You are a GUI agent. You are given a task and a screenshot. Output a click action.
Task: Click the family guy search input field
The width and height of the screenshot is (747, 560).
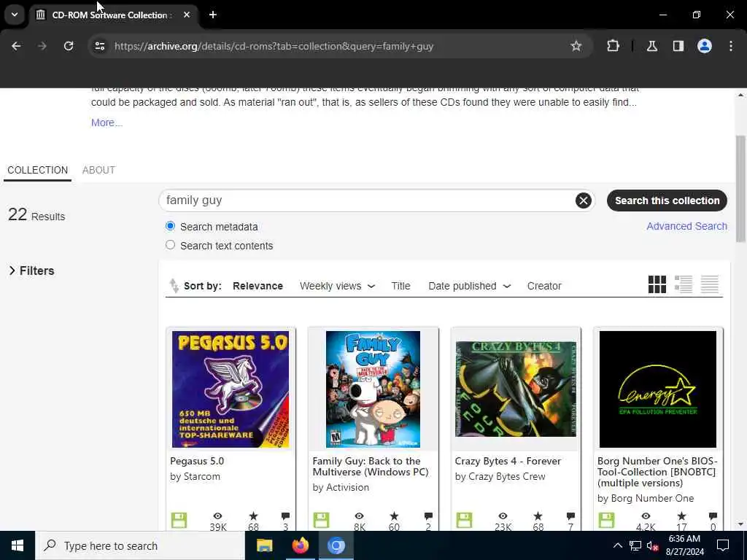[x=367, y=201]
